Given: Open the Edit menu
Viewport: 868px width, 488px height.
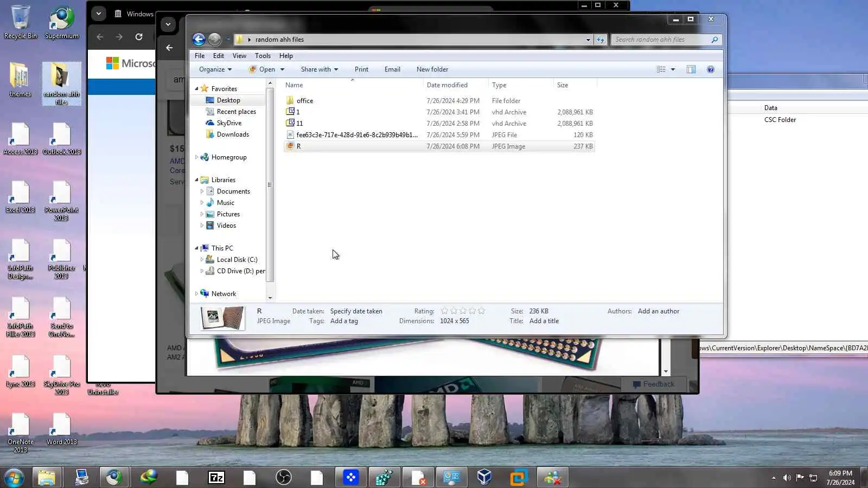Looking at the screenshot, I should click(x=219, y=56).
